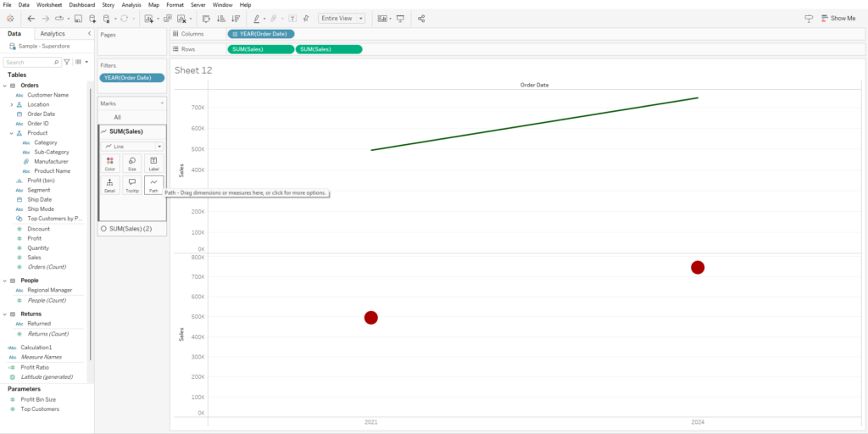This screenshot has width=868, height=434.
Task: Click the Path mark card button
Action: pos(153,185)
